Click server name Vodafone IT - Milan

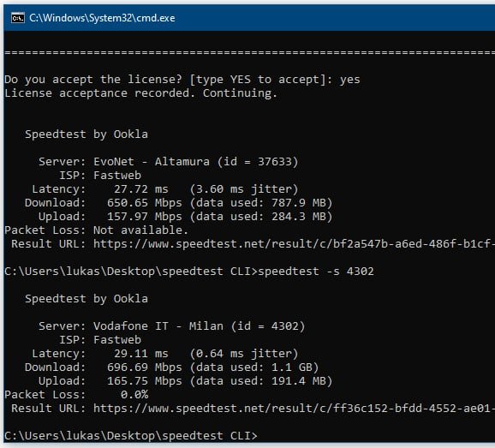point(158,326)
